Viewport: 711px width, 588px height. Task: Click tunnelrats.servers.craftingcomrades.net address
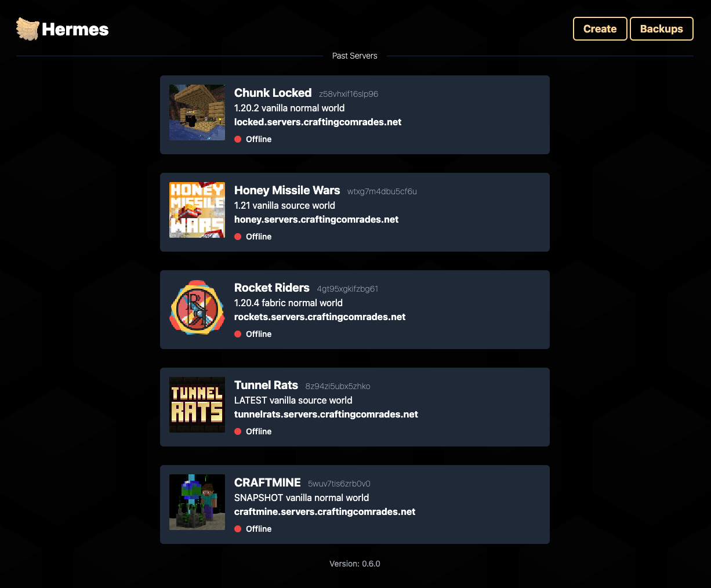[x=326, y=414]
